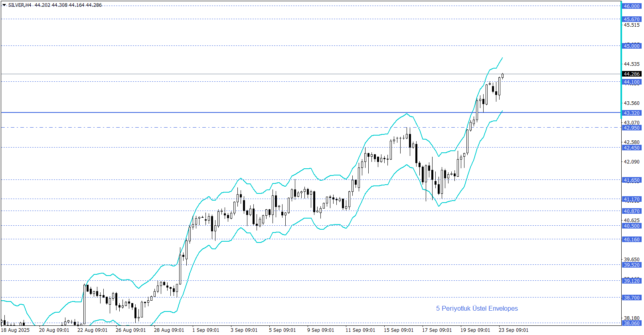This screenshot has height=335, width=644.
Task: Click the 1 Sep 09:01 time label
Action: pyautogui.click(x=206, y=330)
